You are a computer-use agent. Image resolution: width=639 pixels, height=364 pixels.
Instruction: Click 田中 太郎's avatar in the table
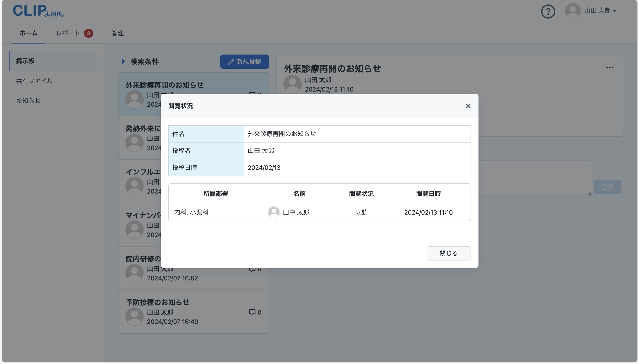274,212
